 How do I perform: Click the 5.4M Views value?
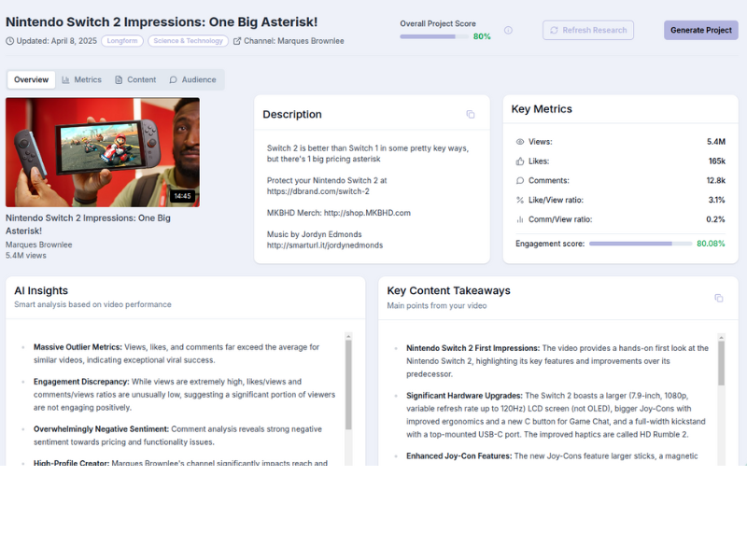tap(715, 142)
